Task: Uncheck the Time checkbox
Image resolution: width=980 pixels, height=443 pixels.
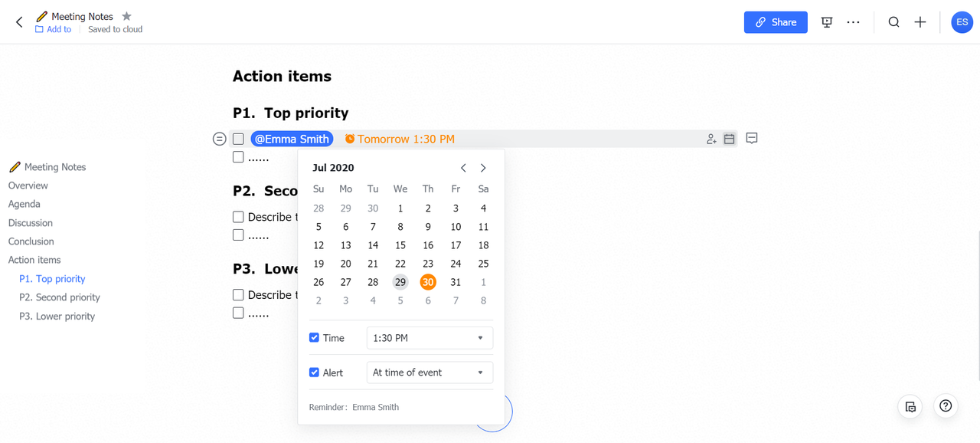Action: click(x=314, y=338)
